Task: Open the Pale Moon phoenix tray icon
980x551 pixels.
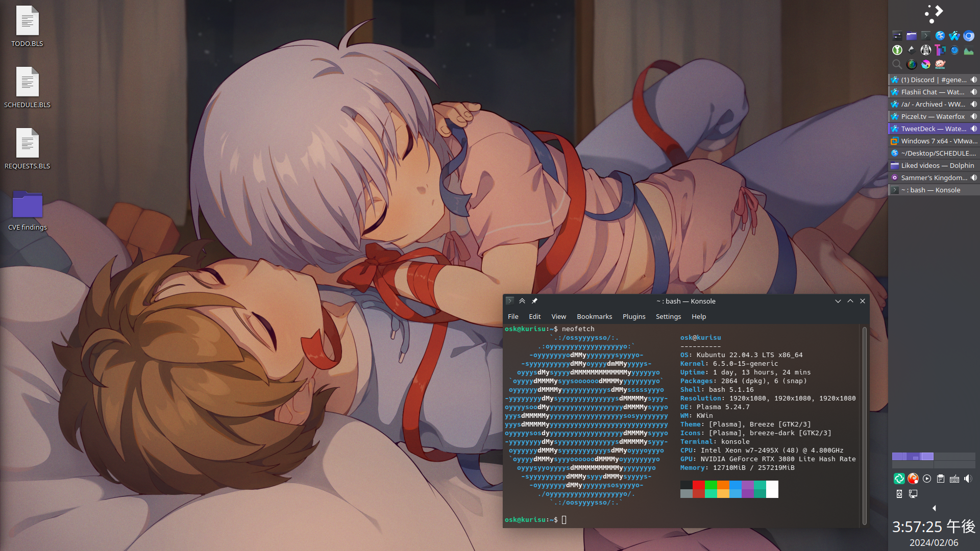Action: [x=913, y=479]
